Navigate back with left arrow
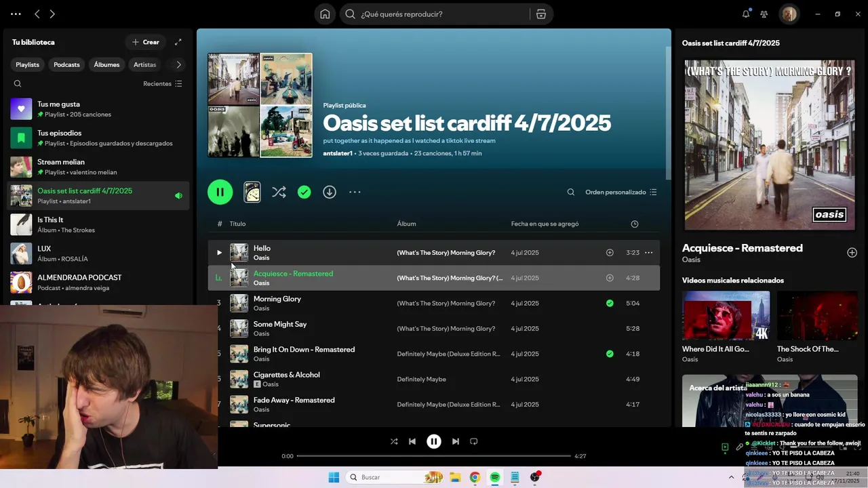 pyautogui.click(x=37, y=14)
